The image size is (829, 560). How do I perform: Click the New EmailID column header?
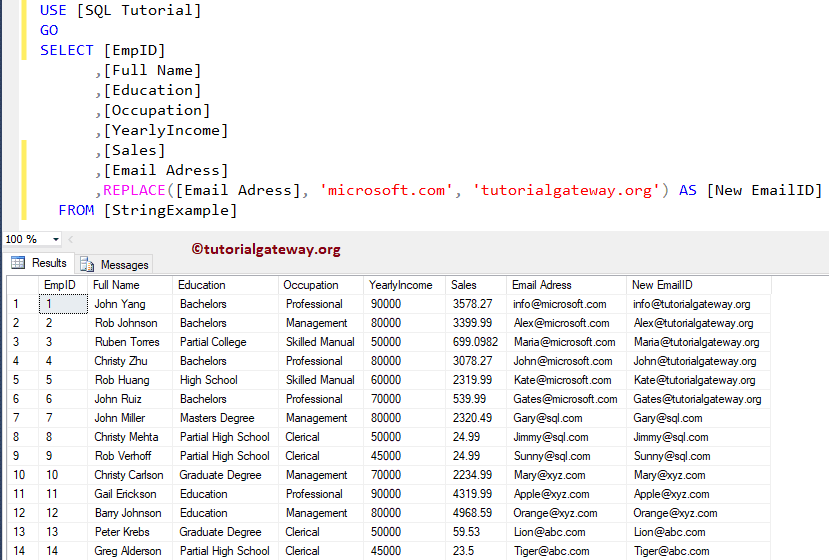tap(699, 285)
